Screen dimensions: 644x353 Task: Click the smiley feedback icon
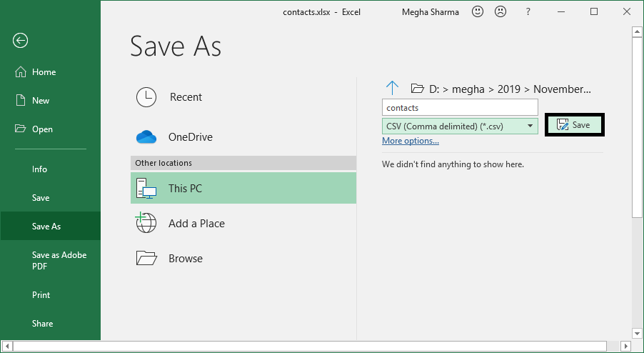tap(477, 11)
